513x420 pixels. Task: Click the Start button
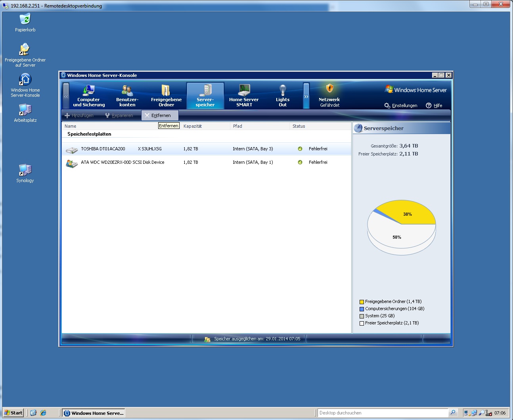pyautogui.click(x=13, y=413)
